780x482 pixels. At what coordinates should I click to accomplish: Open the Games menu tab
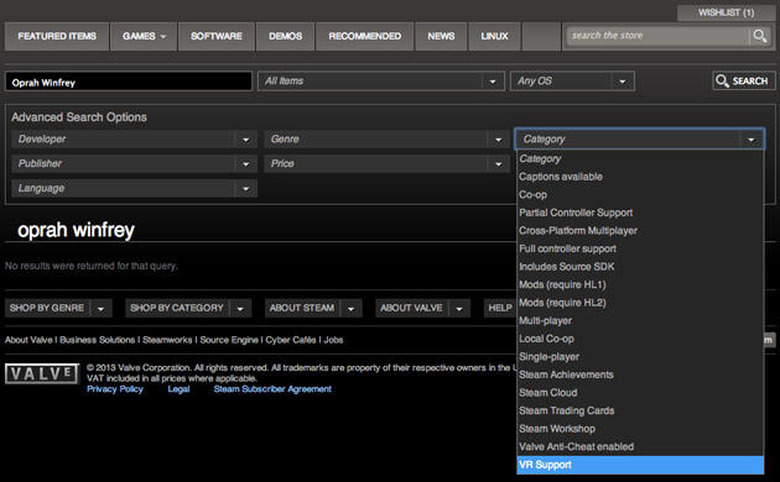(144, 36)
